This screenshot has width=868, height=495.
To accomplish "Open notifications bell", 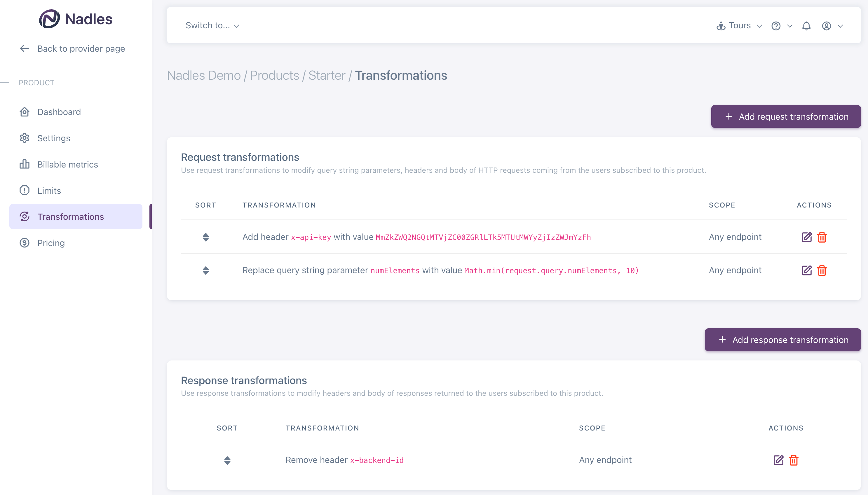I will tap(806, 26).
